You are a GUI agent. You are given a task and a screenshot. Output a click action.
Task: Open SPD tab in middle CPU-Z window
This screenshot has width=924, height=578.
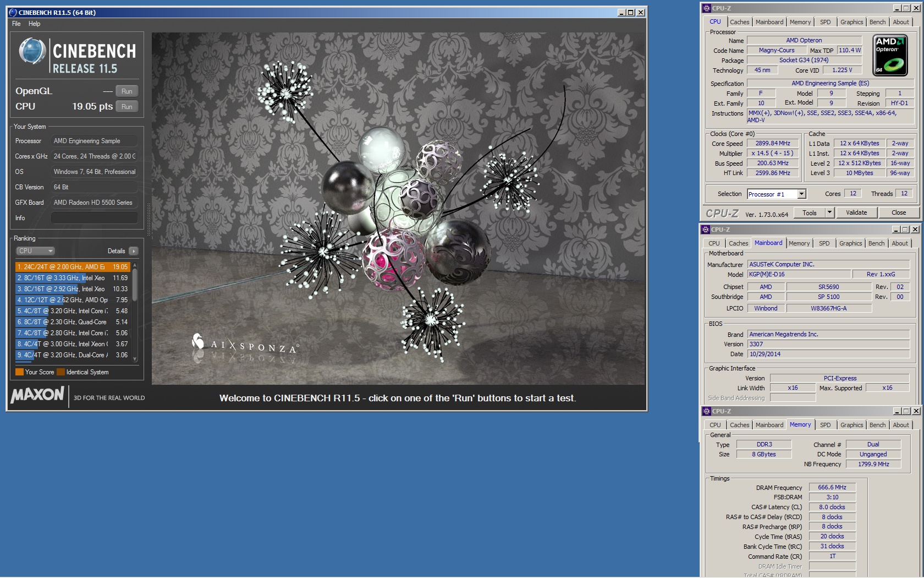click(824, 243)
